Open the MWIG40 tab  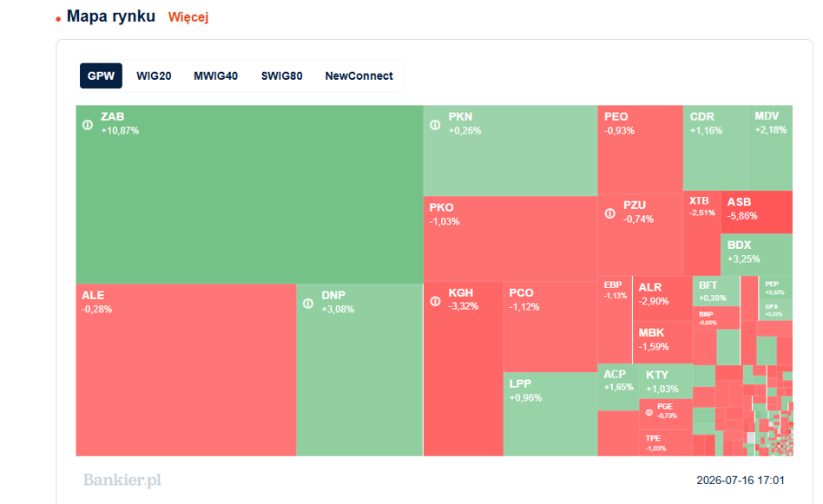click(x=215, y=76)
